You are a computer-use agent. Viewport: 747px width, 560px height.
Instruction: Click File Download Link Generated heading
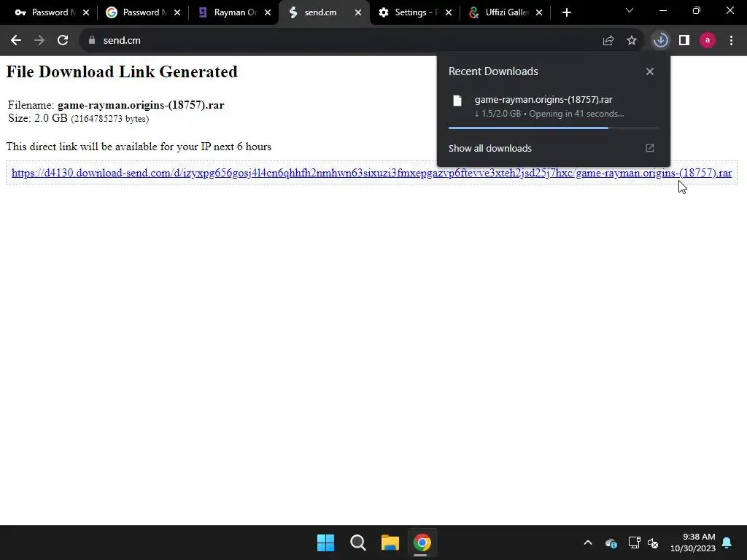(x=122, y=71)
